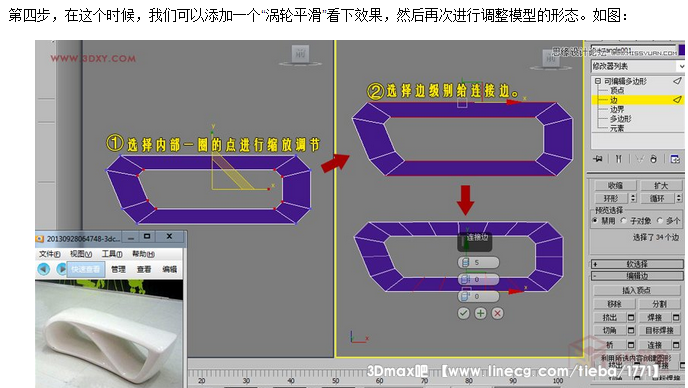Click subobject icon on highlighted 边 row

click(x=677, y=100)
